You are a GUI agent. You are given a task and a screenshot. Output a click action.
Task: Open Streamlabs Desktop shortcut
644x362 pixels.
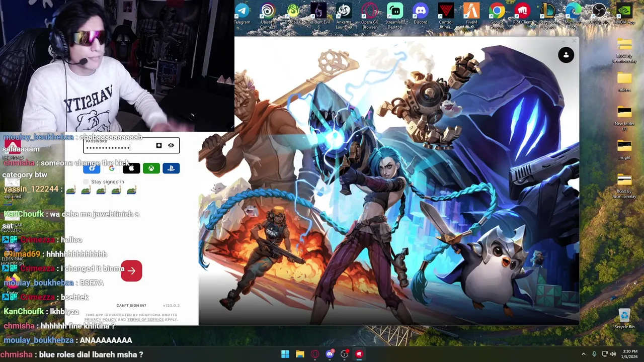(395, 16)
